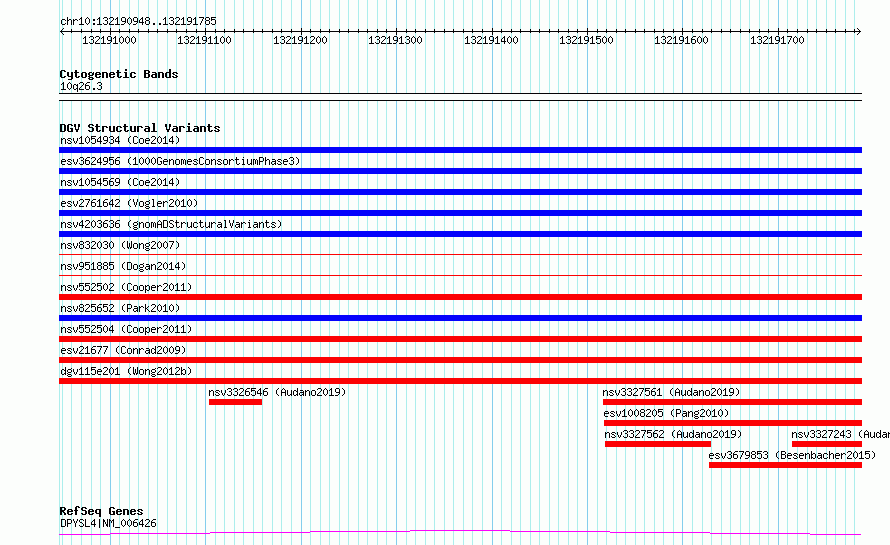Viewport: 890px width, 545px height.
Task: Click the truncated nsv3327243 variant label
Action: 841,434
